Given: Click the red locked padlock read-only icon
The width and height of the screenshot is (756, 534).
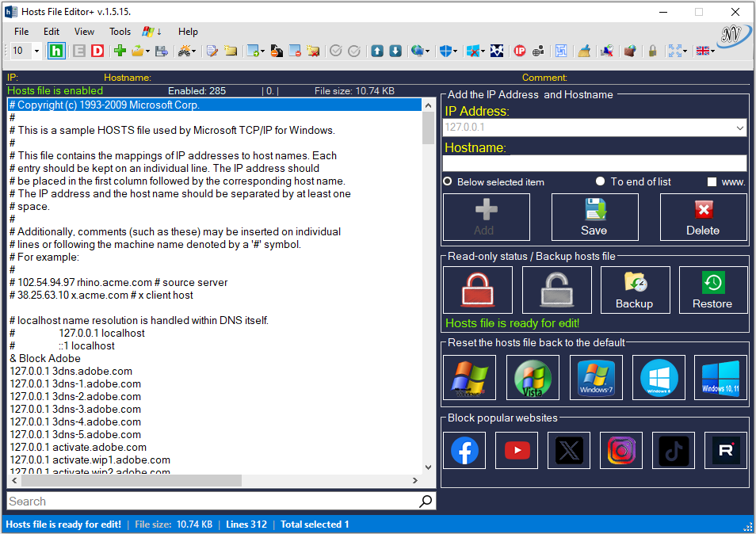Looking at the screenshot, I should click(477, 290).
